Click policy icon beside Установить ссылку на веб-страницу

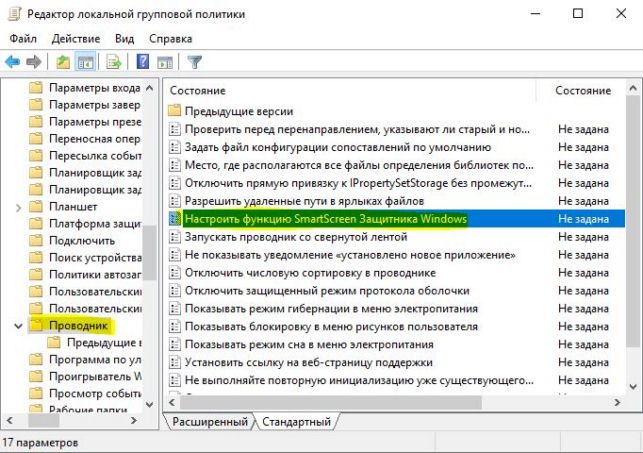175,362
